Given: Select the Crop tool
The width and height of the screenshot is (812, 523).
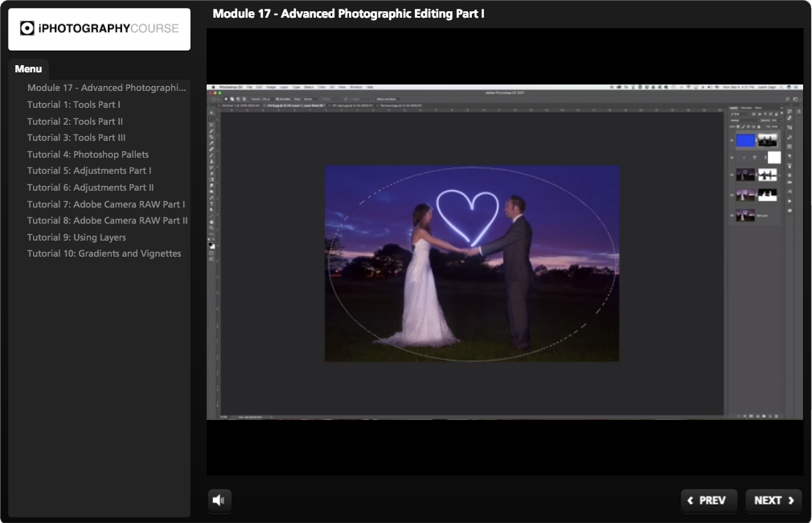Looking at the screenshot, I should tap(211, 137).
